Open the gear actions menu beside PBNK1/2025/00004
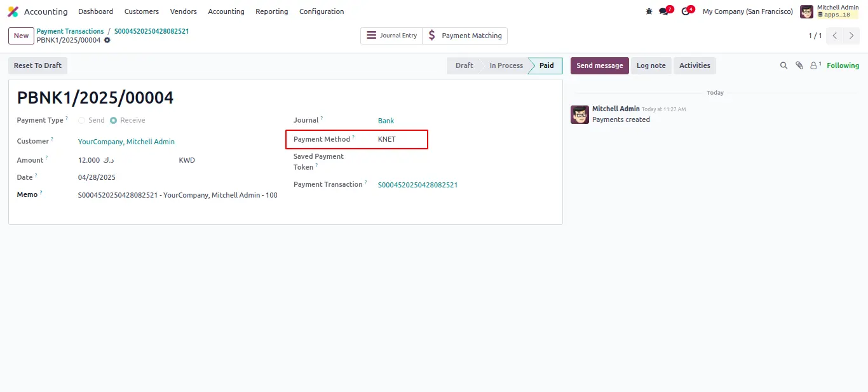The width and height of the screenshot is (868, 392). tap(107, 40)
